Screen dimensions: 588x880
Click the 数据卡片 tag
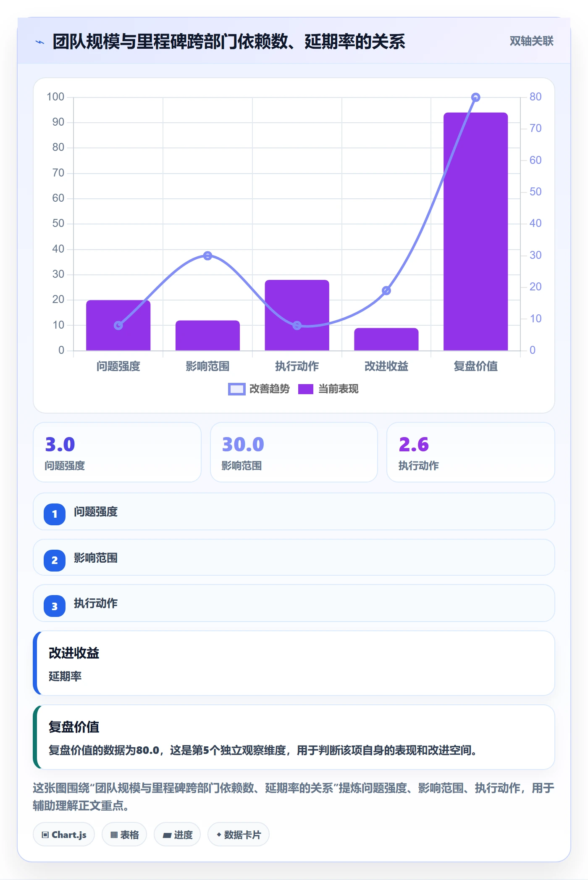pos(239,835)
